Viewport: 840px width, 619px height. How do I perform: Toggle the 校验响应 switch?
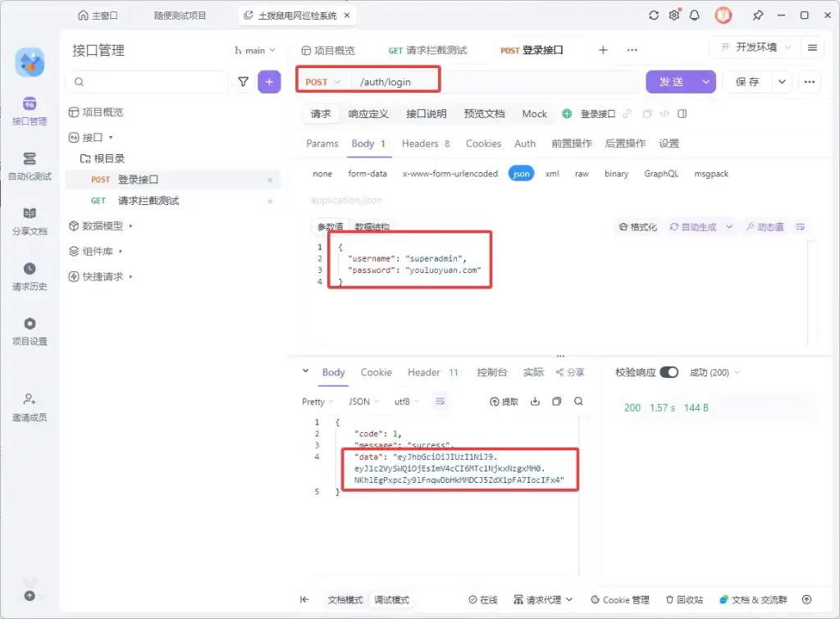(669, 372)
